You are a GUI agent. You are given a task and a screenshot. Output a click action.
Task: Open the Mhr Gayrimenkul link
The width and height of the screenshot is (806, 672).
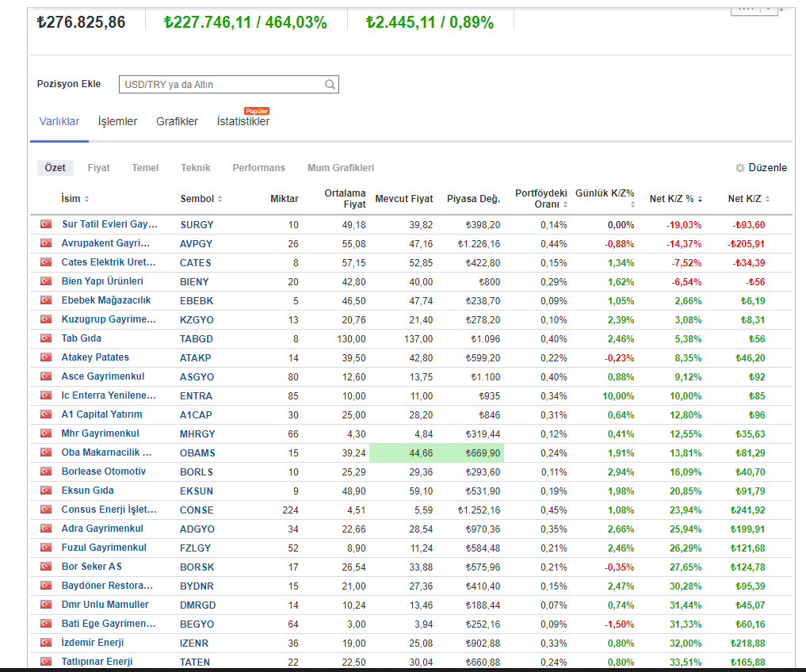(100, 433)
